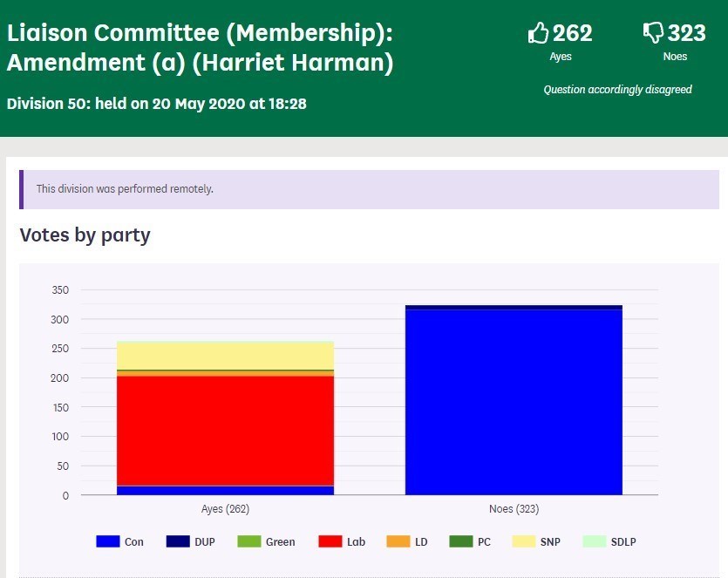This screenshot has width=728, height=578.
Task: Toggle the PC legend entry
Action: (460, 541)
